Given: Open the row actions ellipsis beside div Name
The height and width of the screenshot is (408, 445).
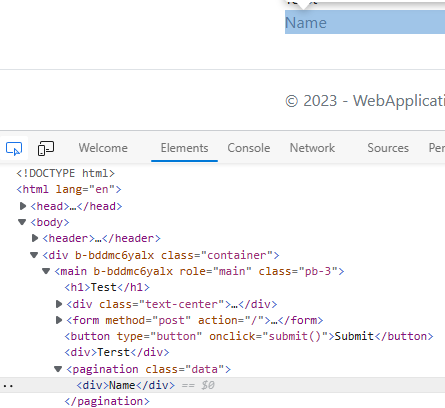Looking at the screenshot, I should point(8,386).
